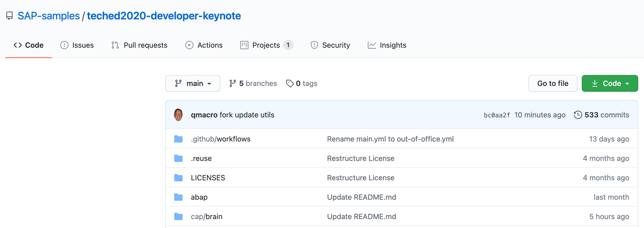Click the folder icon for .github/workflows
Screen dimensions: 644x228
[178, 139]
